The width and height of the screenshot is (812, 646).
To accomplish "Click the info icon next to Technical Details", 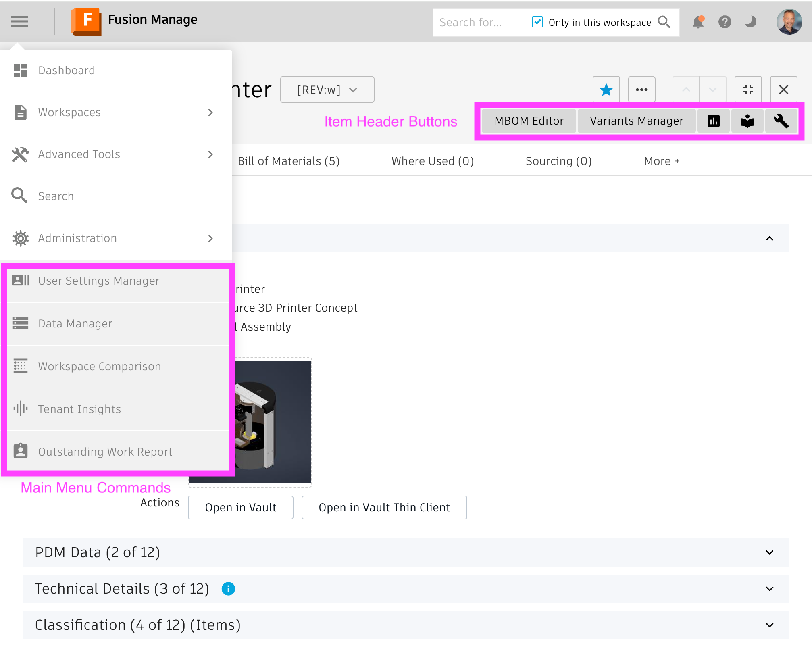I will click(x=228, y=589).
